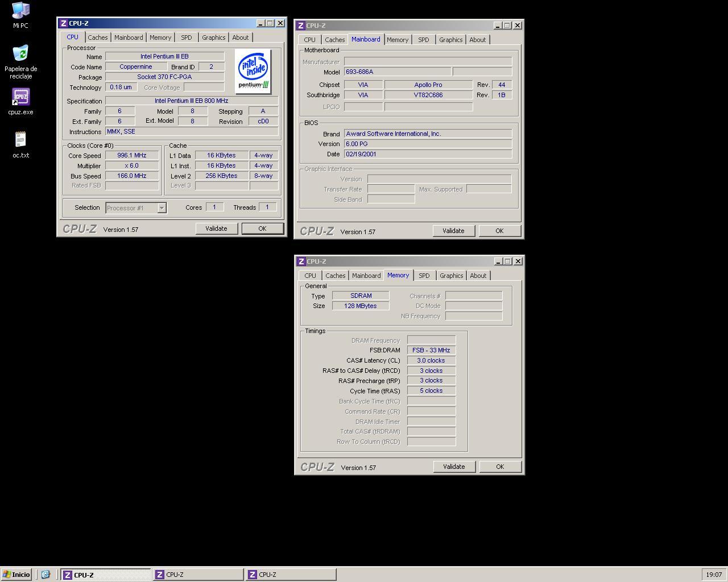This screenshot has width=728, height=582.
Task: Switch to SPD tab in Mainboard window
Action: pos(424,40)
